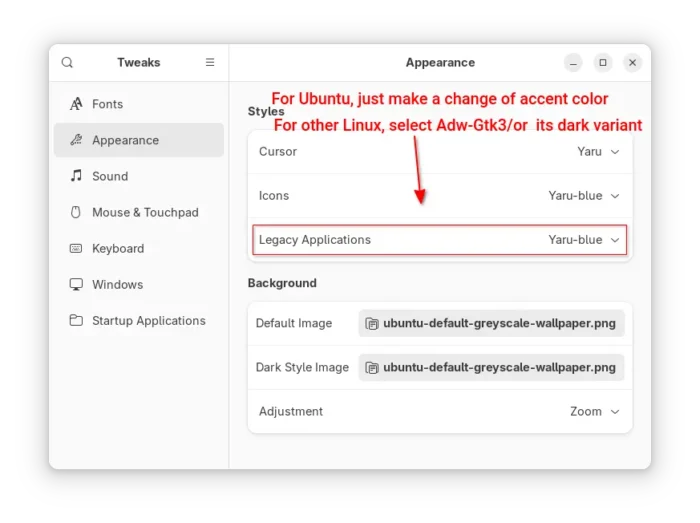Open the hamburger menu beside Tweaks title

210,62
